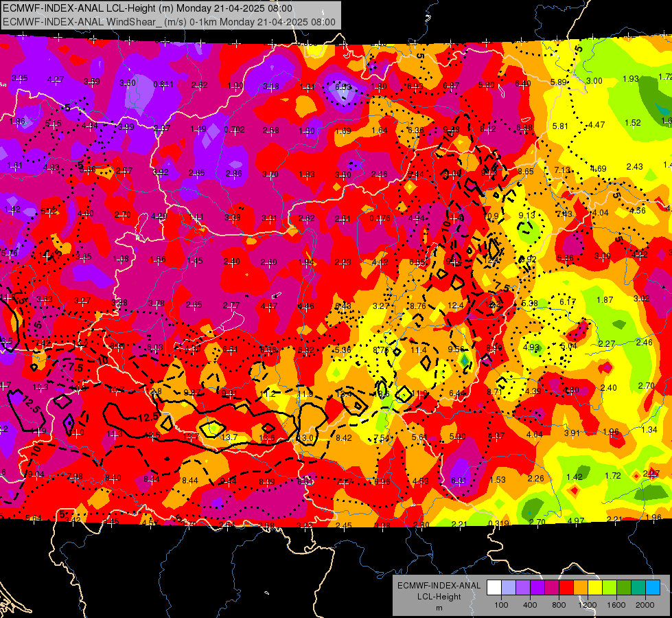Click the legend unit label 'm'
672x618 pixels.
coord(439,608)
